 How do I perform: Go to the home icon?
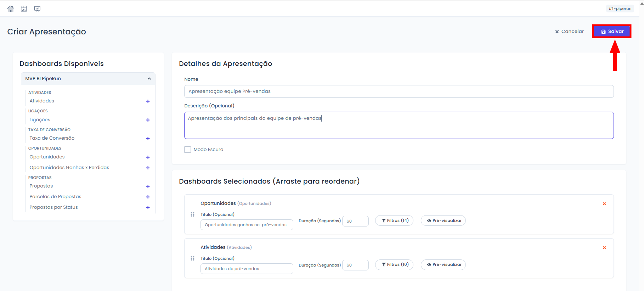[11, 9]
